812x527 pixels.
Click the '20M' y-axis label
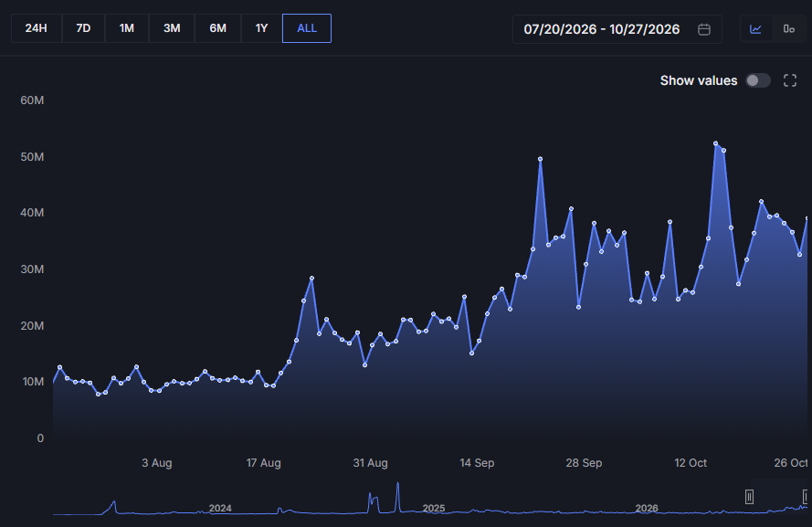32,326
